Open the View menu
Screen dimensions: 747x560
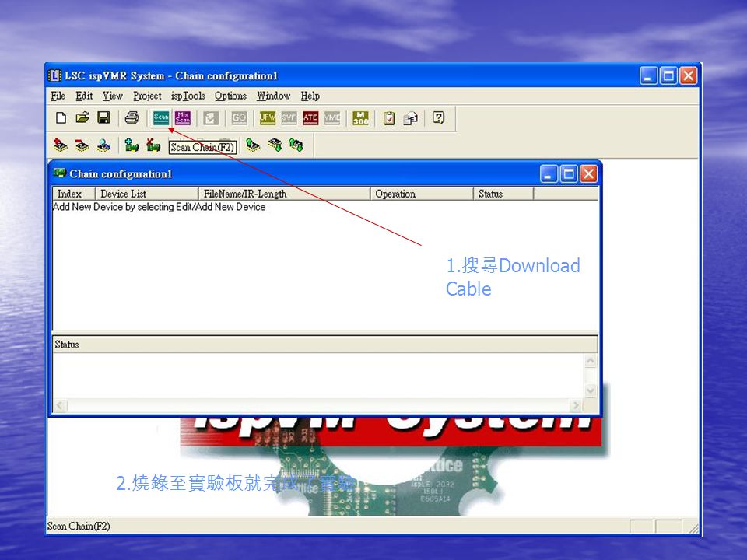(x=113, y=96)
